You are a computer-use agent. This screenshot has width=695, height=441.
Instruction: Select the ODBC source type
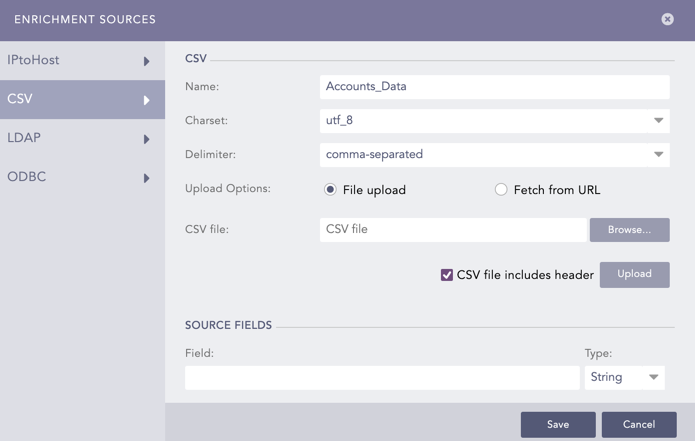82,177
